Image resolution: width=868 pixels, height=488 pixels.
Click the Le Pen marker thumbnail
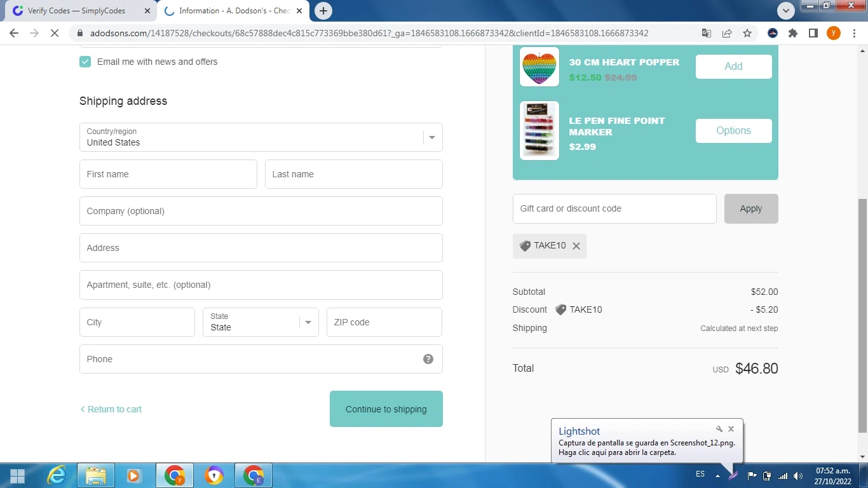(x=539, y=131)
